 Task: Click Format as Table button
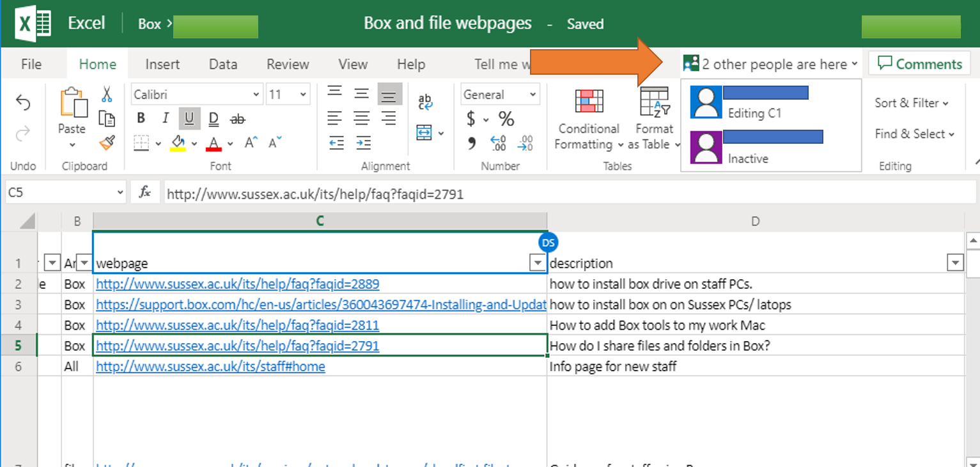click(653, 119)
